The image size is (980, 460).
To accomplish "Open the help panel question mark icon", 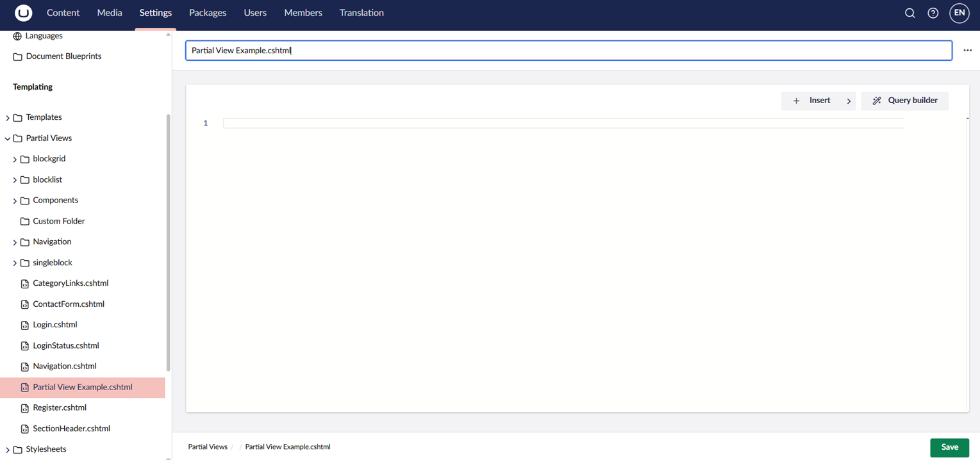I will [933, 13].
